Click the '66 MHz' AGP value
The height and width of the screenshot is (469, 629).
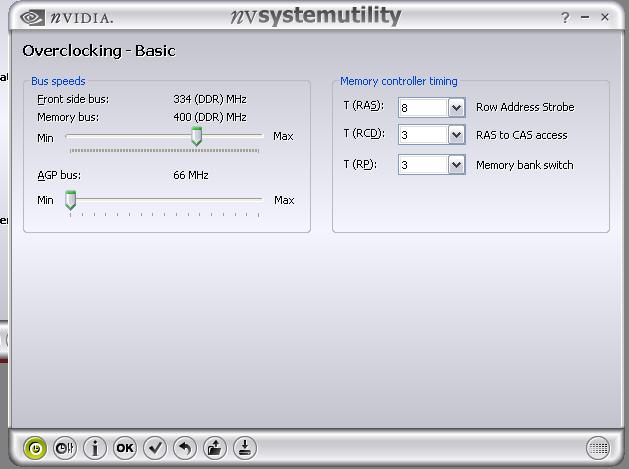[191, 175]
